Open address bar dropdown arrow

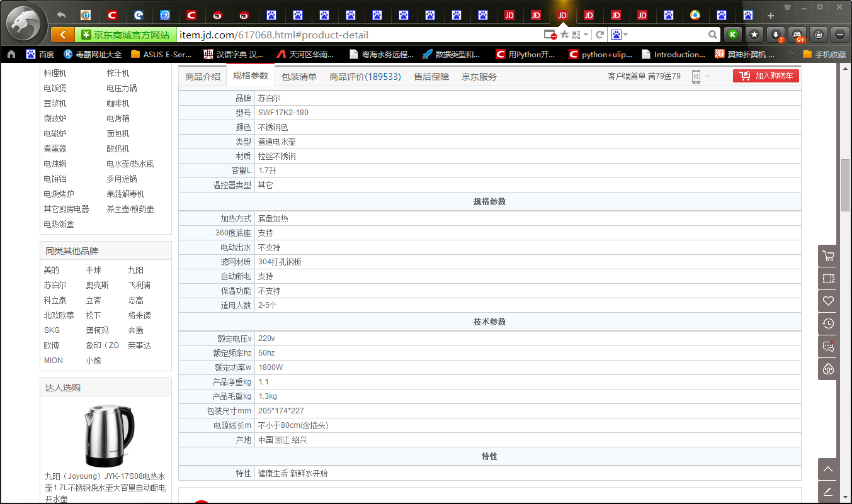point(586,35)
